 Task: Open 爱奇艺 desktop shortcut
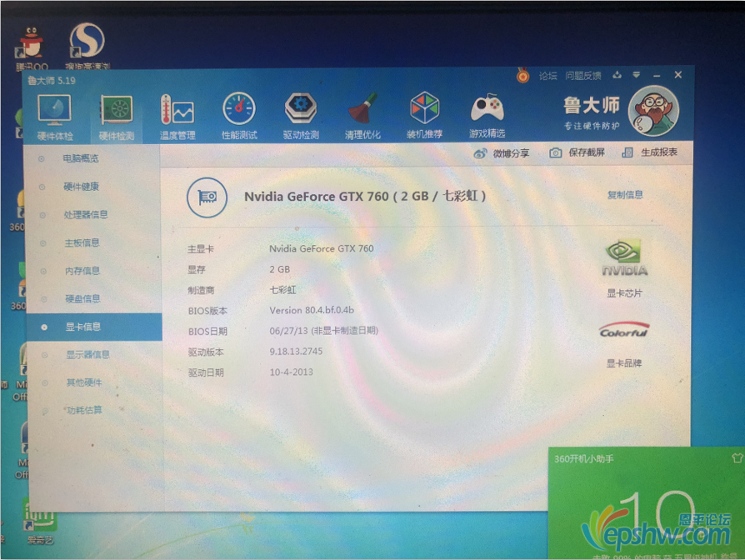[x=40, y=522]
